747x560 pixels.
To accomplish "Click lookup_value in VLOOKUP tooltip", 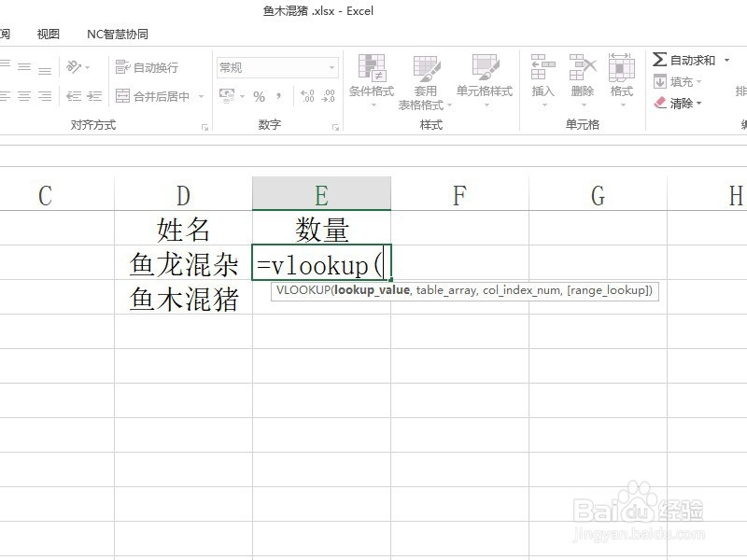I will click(372, 290).
